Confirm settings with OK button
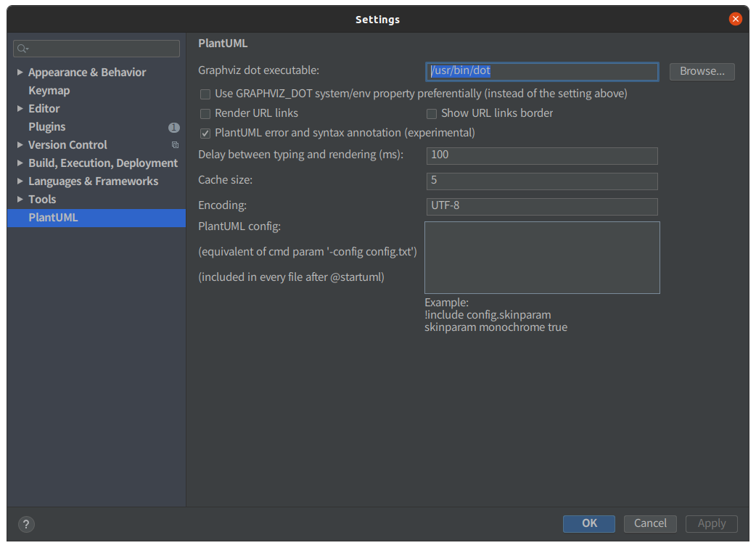 click(588, 523)
